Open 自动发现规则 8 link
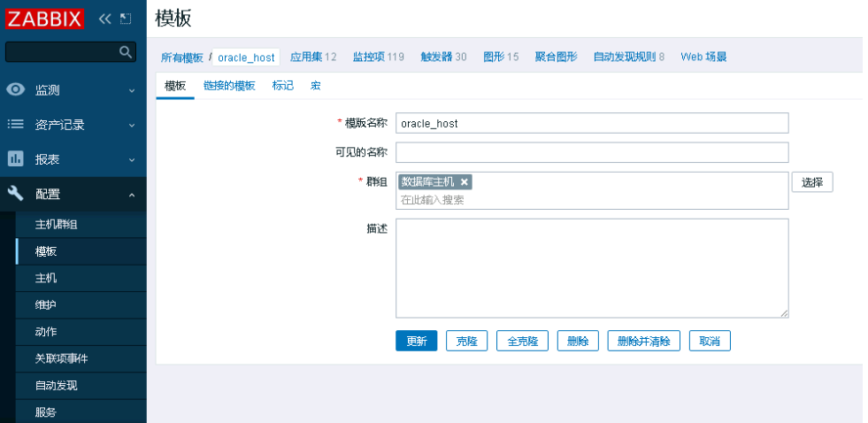Viewport: 868px width, 423px height. [x=629, y=57]
